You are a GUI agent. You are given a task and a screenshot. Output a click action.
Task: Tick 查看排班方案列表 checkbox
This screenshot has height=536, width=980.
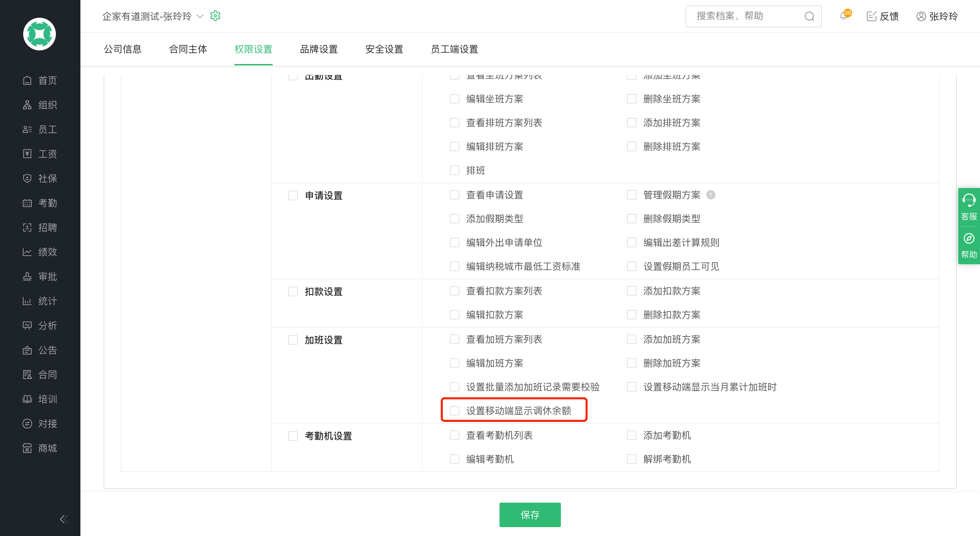click(x=455, y=123)
